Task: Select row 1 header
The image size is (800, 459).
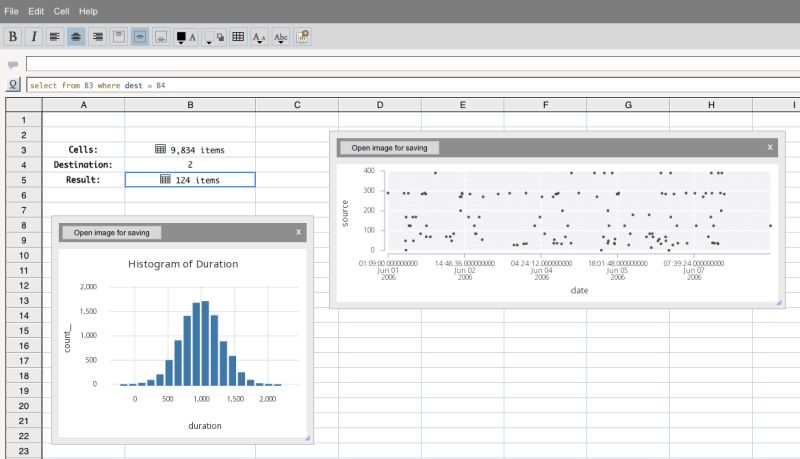Action: click(23, 120)
